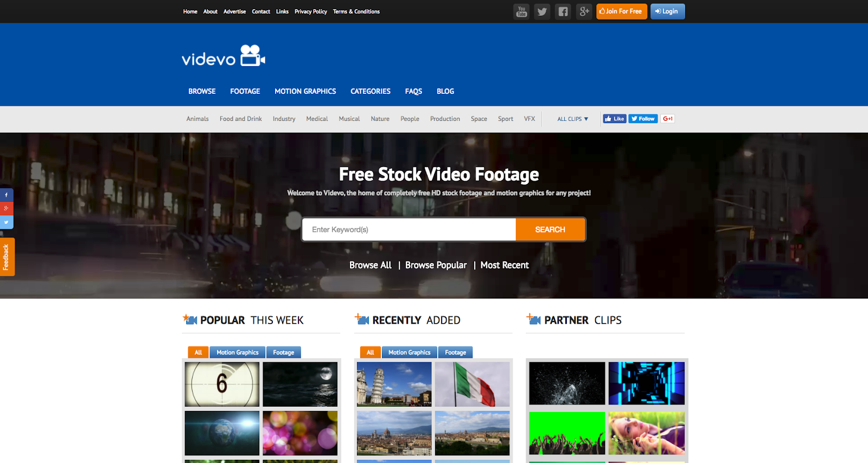Image resolution: width=868 pixels, height=463 pixels.
Task: Open the pink bokeh lights clip thumbnail
Action: pos(300,433)
